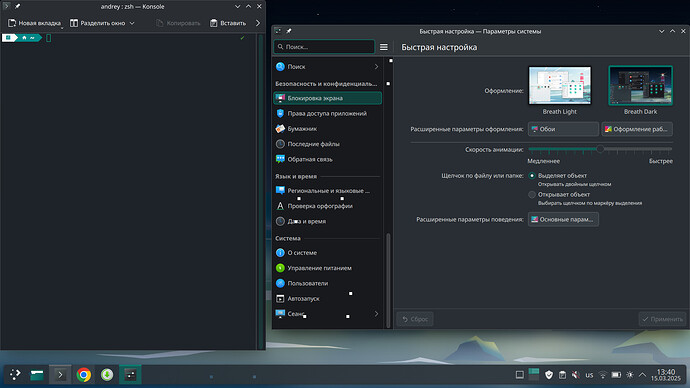
Task: Select Блокировка экрана sidebar item
Action: coord(327,98)
